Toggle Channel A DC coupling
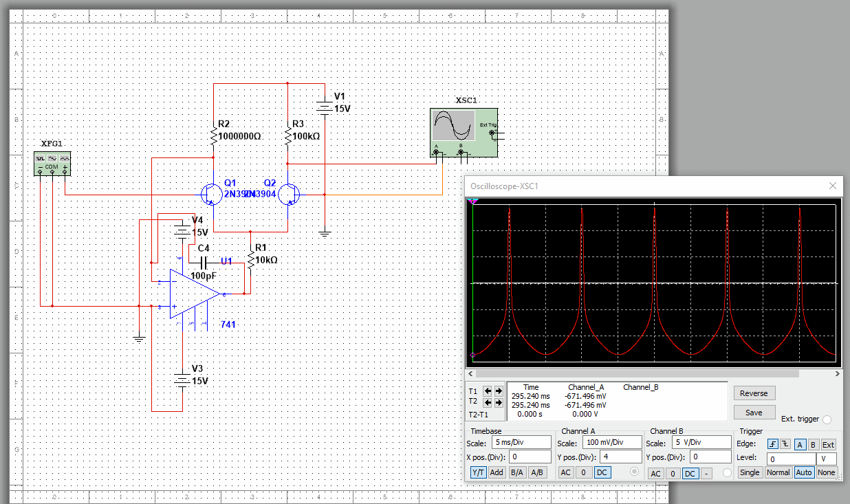The height and width of the screenshot is (504, 850). tap(602, 472)
